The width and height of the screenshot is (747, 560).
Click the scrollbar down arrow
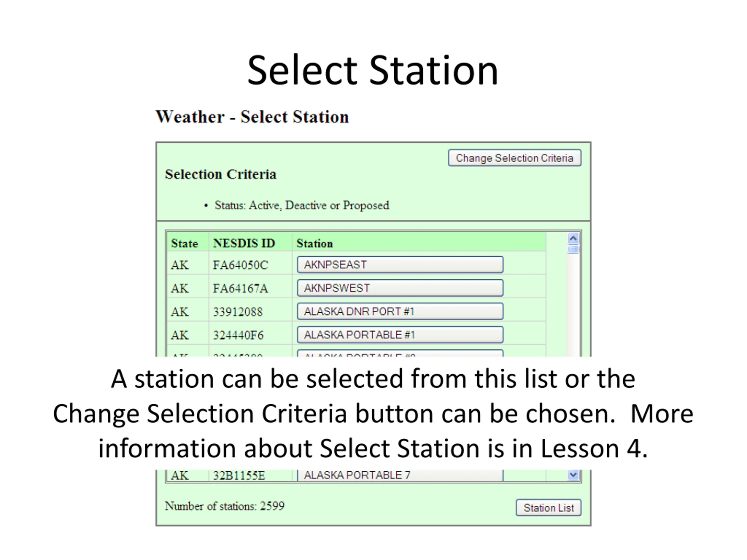[x=573, y=475]
